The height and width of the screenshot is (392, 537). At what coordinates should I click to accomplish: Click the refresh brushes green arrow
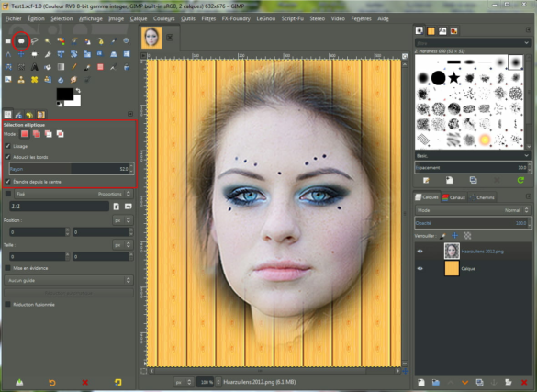[x=520, y=180]
